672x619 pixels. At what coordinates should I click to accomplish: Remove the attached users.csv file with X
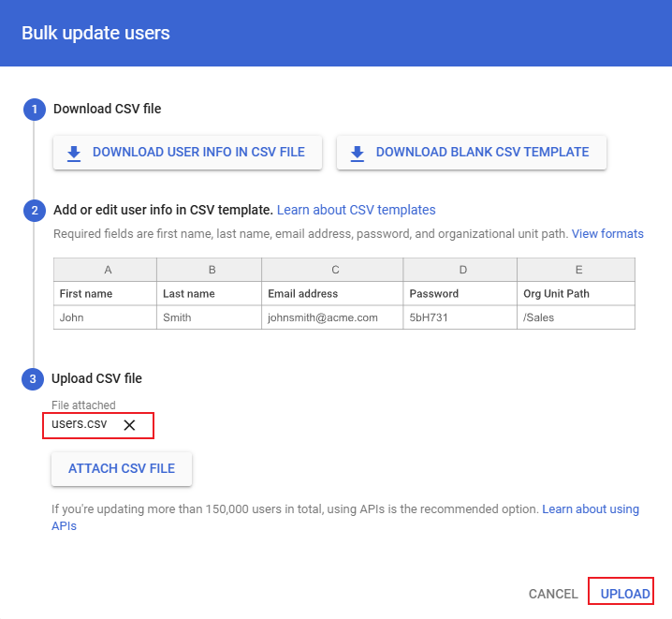pos(129,425)
